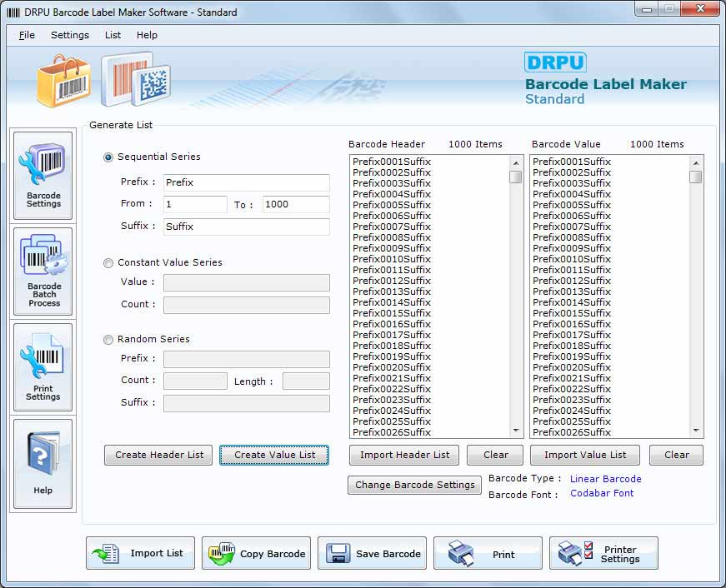Open Print Settings in the sidebar
The image size is (726, 588).
tap(43, 367)
